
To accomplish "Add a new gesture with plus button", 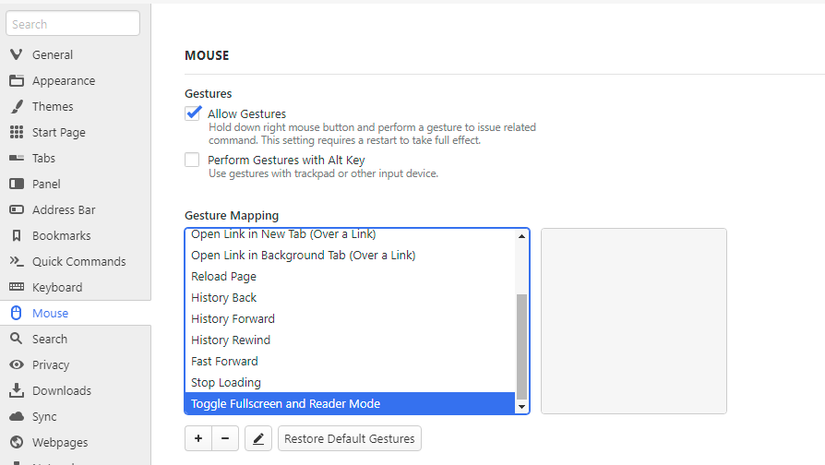I will (x=198, y=438).
